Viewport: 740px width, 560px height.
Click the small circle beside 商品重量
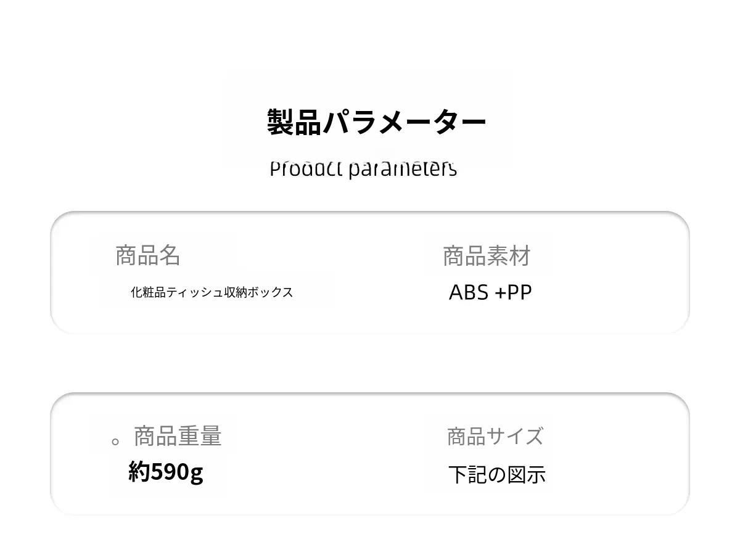point(115,442)
